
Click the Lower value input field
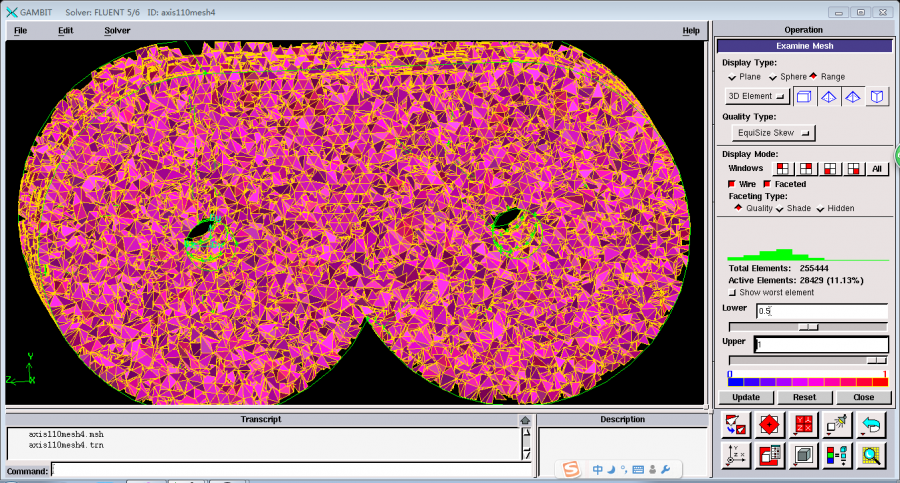coord(822,311)
